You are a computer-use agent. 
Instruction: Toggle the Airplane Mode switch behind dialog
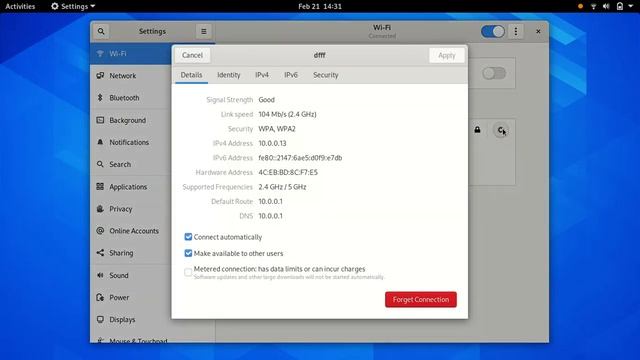click(494, 73)
